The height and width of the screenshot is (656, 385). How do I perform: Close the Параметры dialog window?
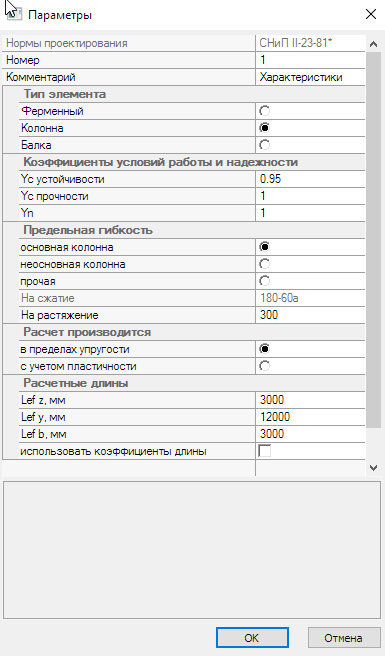click(x=371, y=14)
